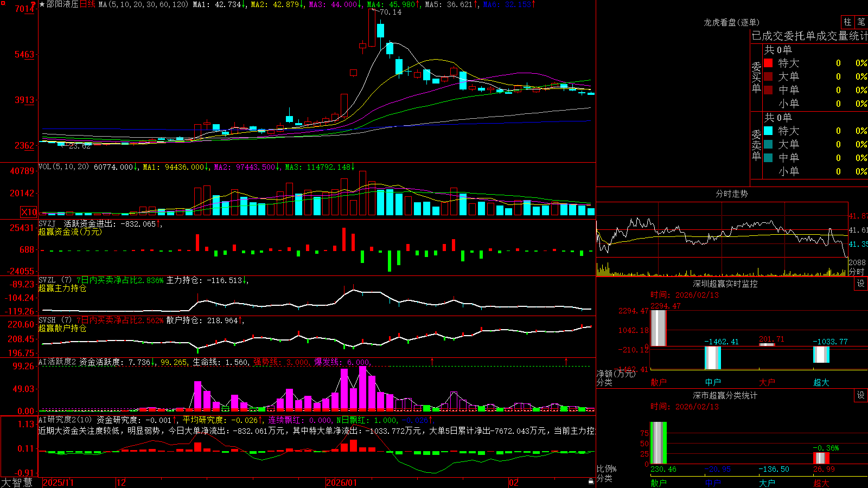Click the 2026/01 timeline marker
Viewport: 868px width, 488px height.
pyautogui.click(x=342, y=482)
